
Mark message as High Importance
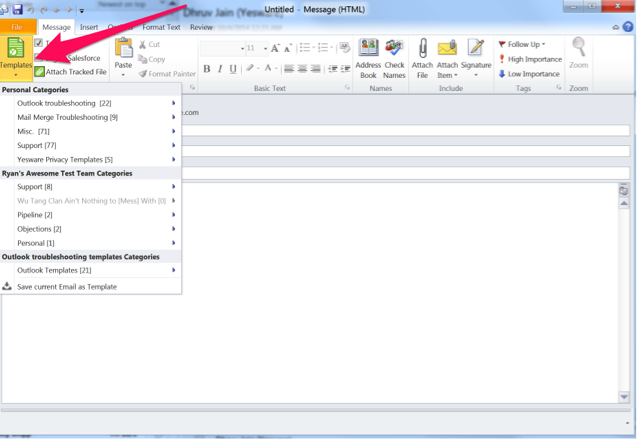pos(530,59)
